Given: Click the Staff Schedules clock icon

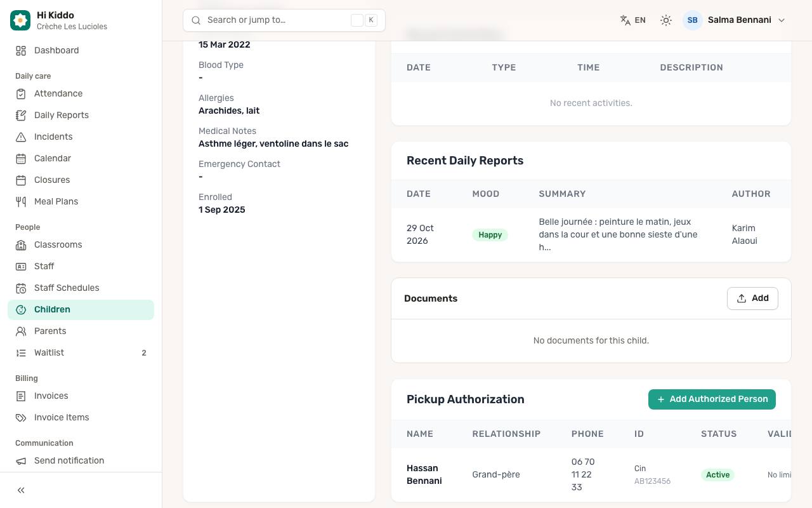Looking at the screenshot, I should pos(21,288).
